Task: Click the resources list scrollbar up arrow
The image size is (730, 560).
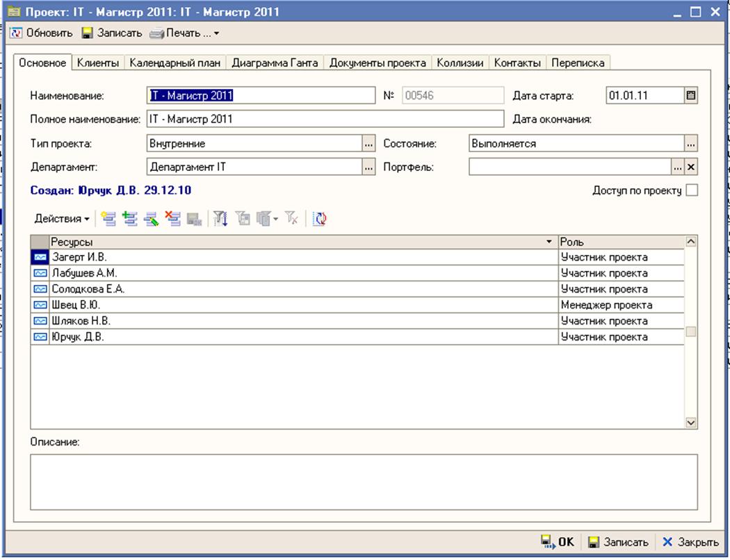Action: pyautogui.click(x=691, y=241)
